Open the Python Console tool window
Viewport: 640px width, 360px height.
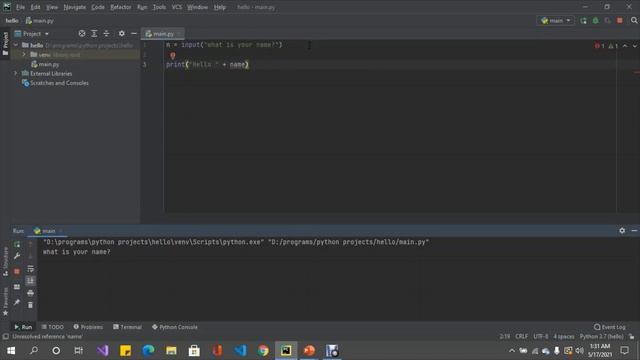(175, 327)
